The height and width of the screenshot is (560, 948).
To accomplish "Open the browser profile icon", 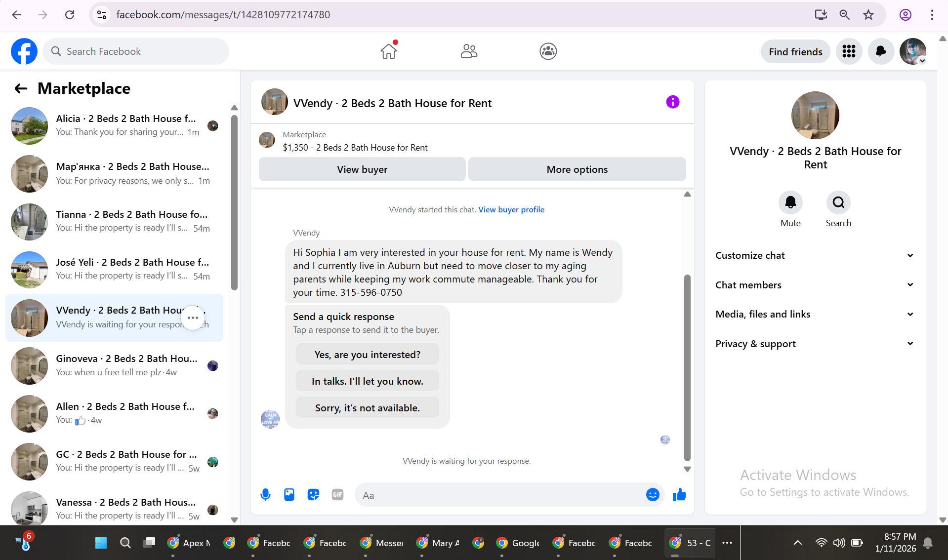I will (x=905, y=15).
